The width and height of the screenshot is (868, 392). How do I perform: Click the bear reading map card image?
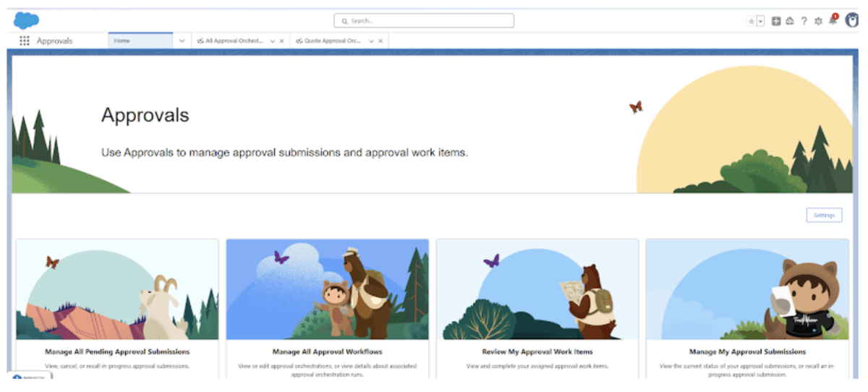(537, 289)
